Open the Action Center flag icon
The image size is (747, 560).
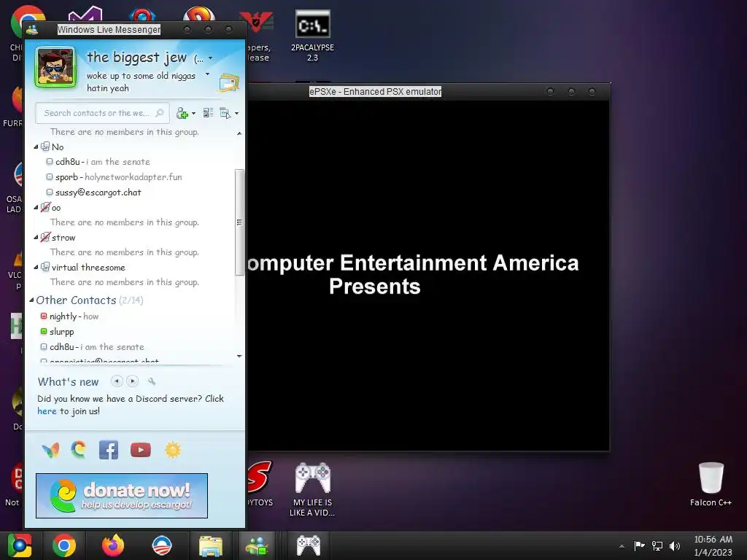[x=639, y=545]
